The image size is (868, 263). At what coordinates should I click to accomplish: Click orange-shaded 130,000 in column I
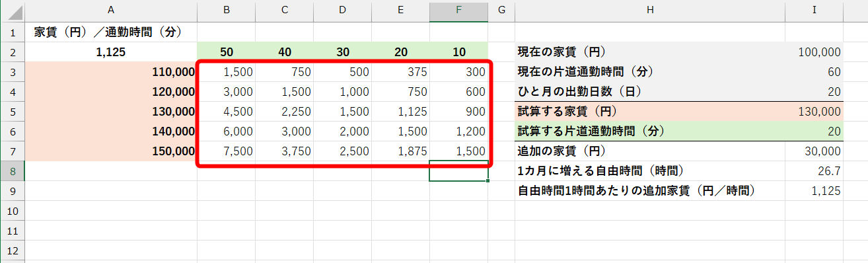coord(814,111)
